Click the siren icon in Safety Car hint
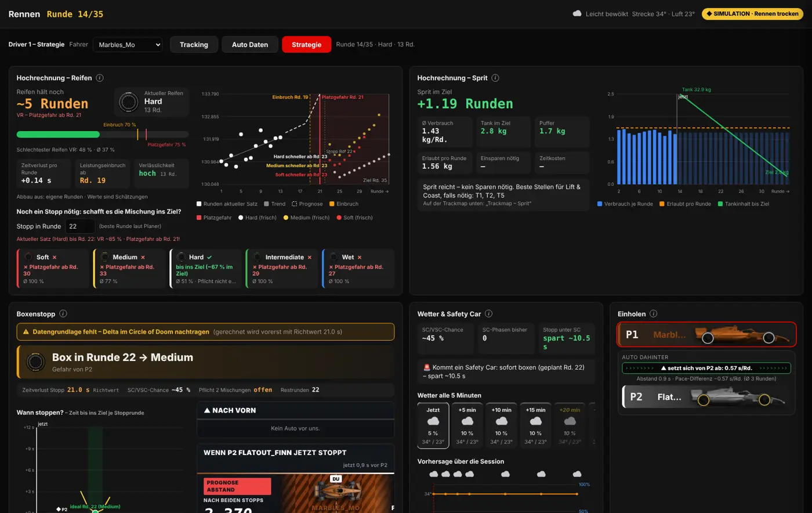Image resolution: width=812 pixels, height=513 pixels. pyautogui.click(x=427, y=367)
